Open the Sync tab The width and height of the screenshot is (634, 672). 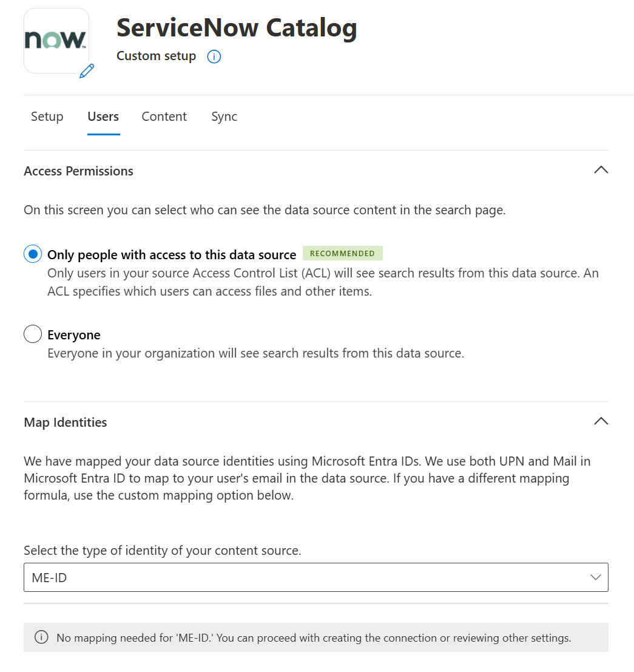(x=224, y=117)
